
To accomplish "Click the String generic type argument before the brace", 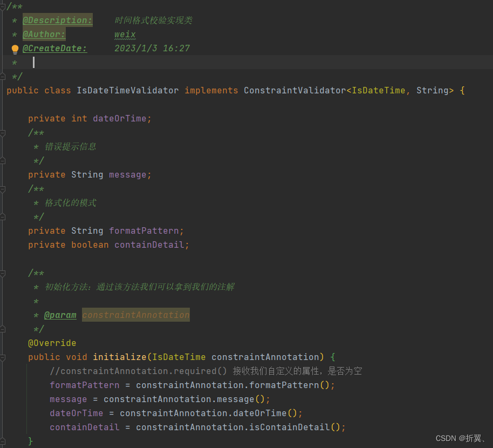I will [433, 91].
